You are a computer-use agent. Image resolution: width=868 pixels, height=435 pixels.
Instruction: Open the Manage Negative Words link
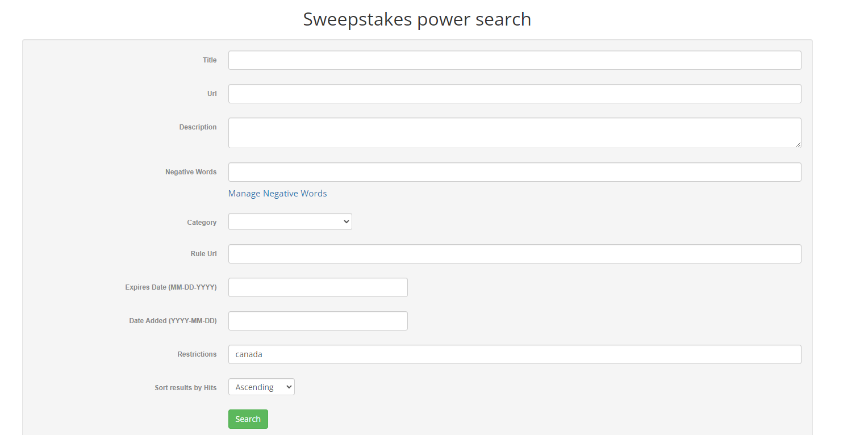click(x=277, y=194)
